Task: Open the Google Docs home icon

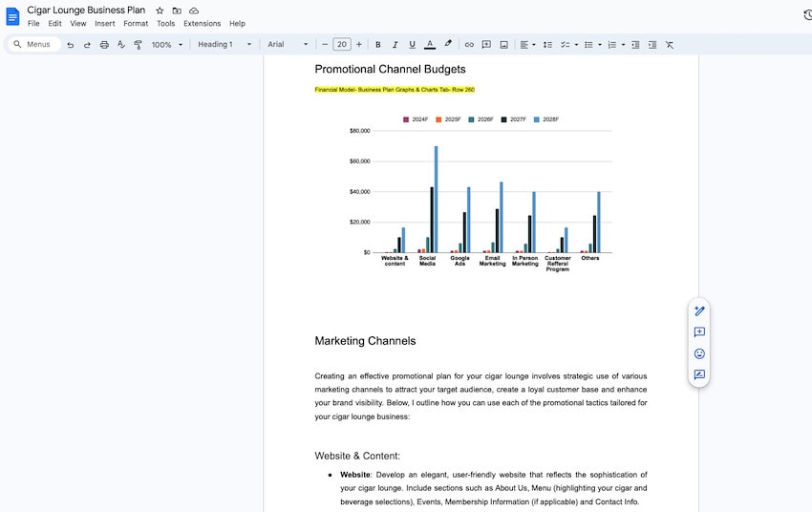Action: 12,16
